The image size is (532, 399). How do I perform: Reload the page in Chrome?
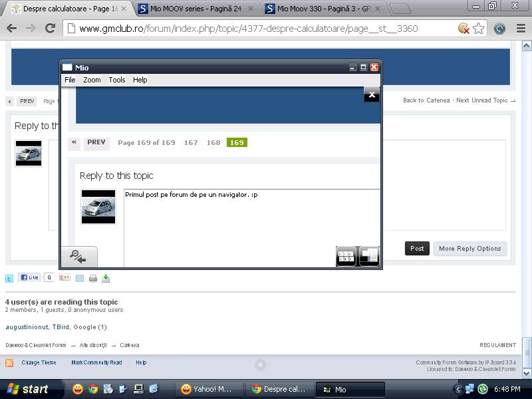pyautogui.click(x=50, y=29)
